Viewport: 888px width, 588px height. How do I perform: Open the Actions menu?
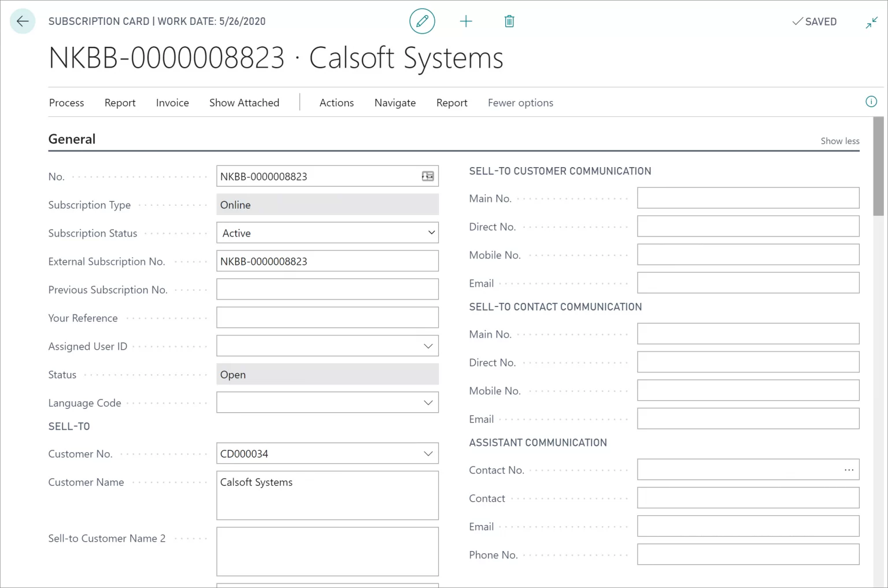pyautogui.click(x=336, y=102)
